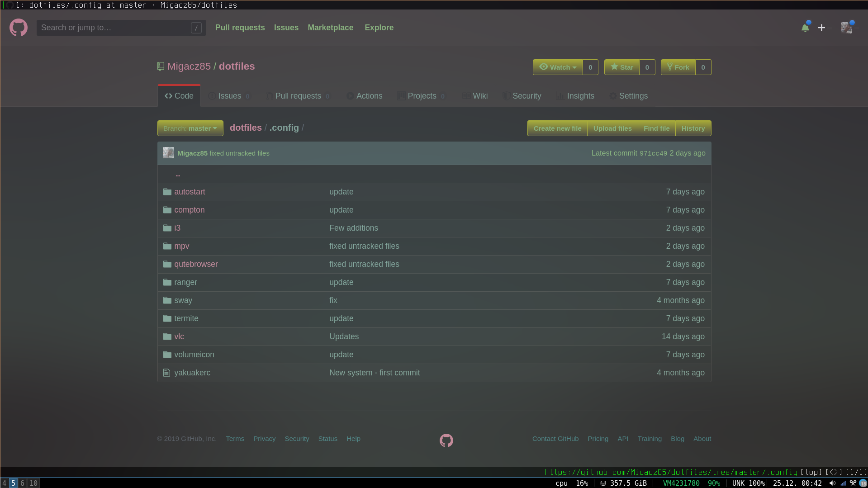
Task: Open the Migacz85 owner link
Action: point(189,66)
